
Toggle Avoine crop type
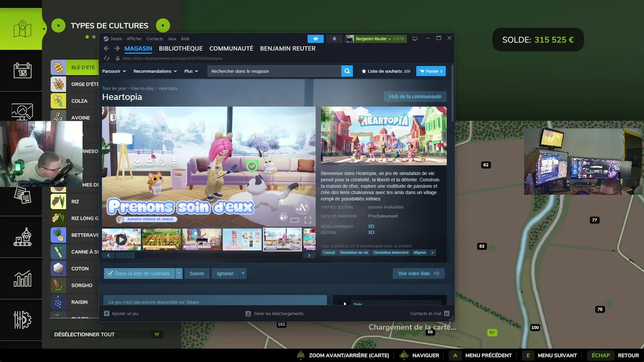coord(75,118)
